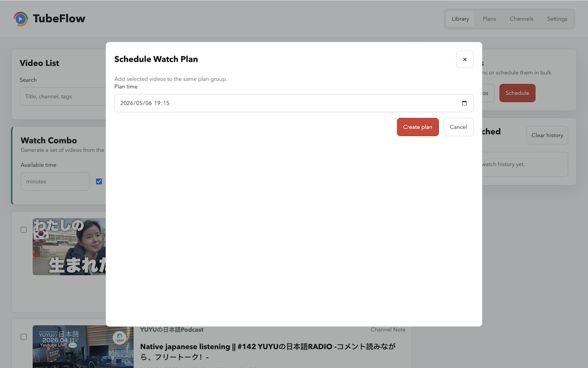Click the Title, channel, tags search field
Viewport: 588px width, 368px height.
[x=63, y=97]
